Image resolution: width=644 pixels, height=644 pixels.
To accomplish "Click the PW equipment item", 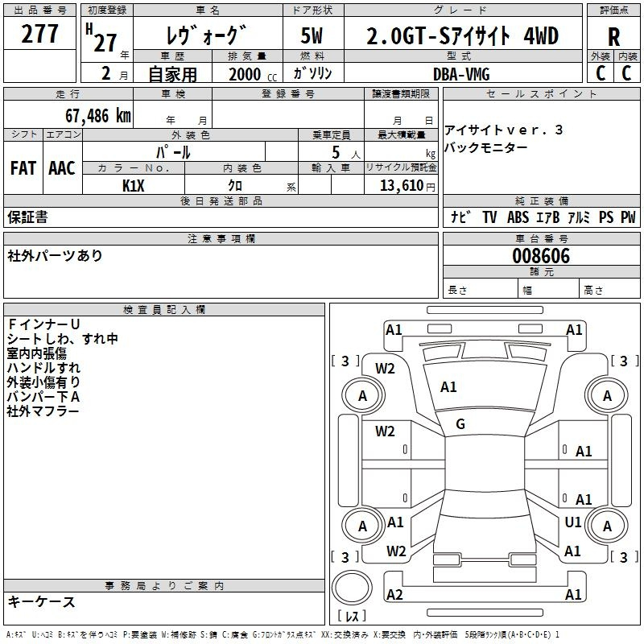I will click(628, 217).
